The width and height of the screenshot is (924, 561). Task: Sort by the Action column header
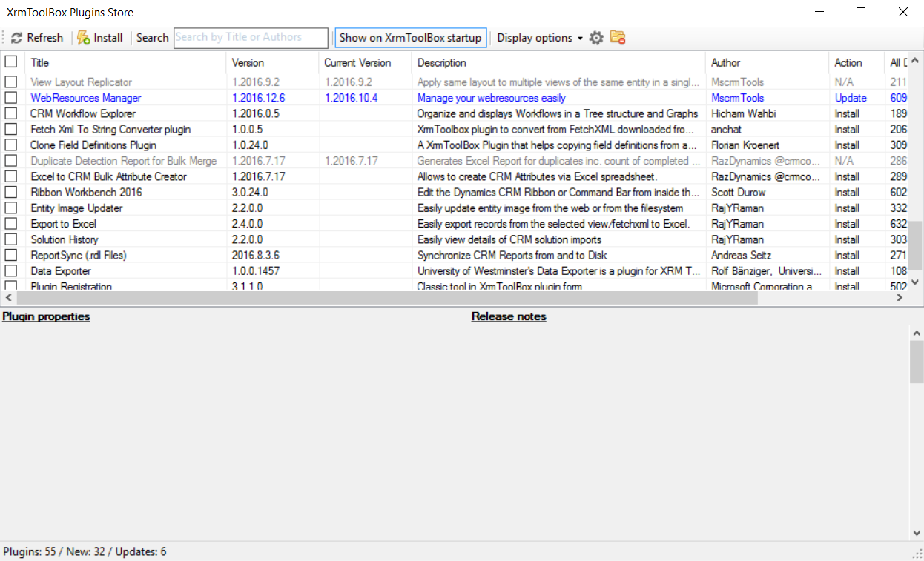[857, 62]
